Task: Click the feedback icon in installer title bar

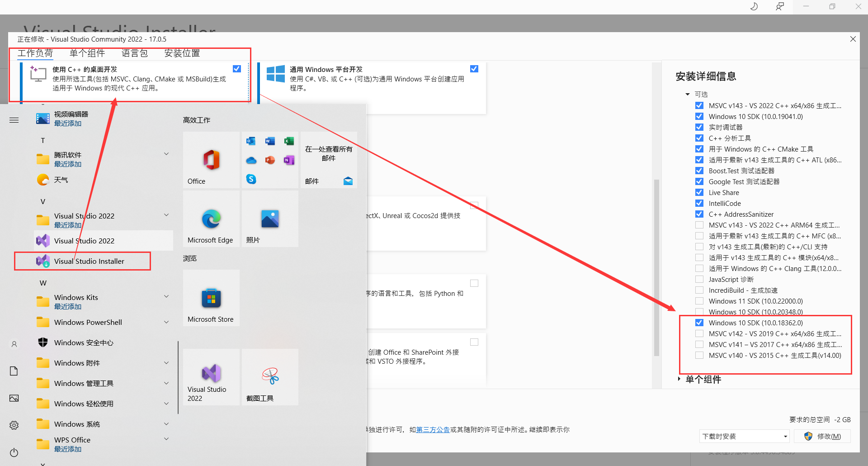Action: tap(779, 6)
